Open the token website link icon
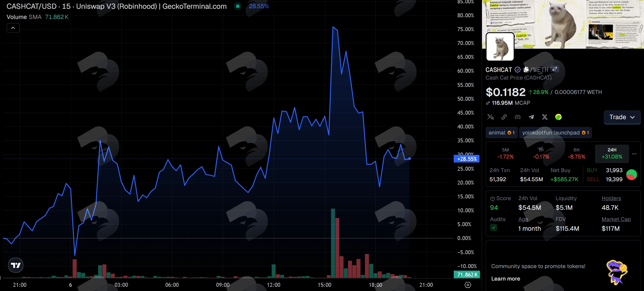The width and height of the screenshot is (644, 291). point(504,117)
